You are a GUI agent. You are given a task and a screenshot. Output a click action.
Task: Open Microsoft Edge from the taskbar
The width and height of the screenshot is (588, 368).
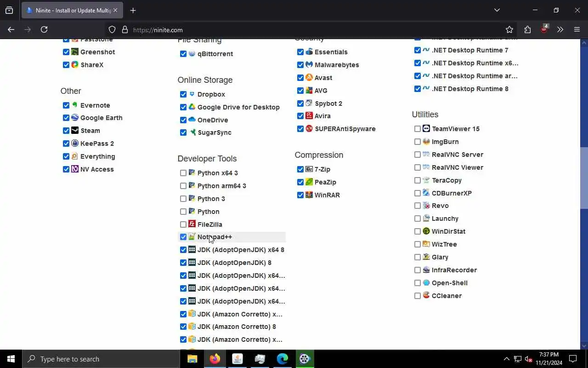[282, 359]
